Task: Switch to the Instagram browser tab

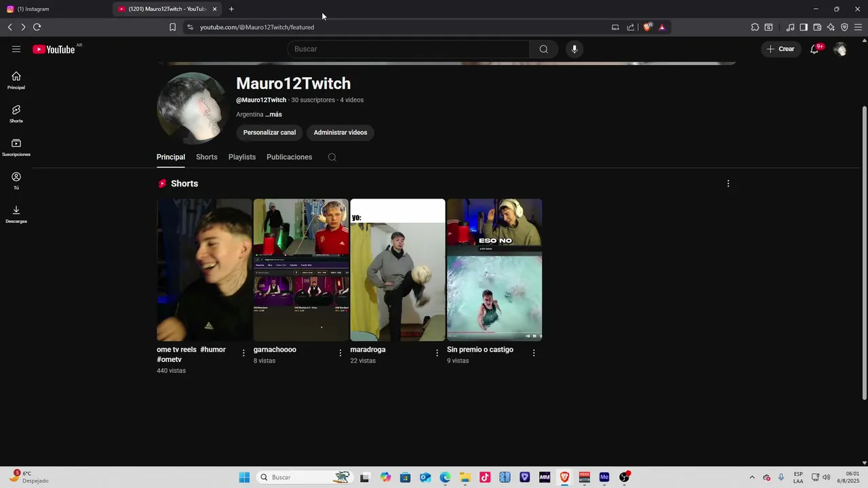Action: (x=54, y=9)
